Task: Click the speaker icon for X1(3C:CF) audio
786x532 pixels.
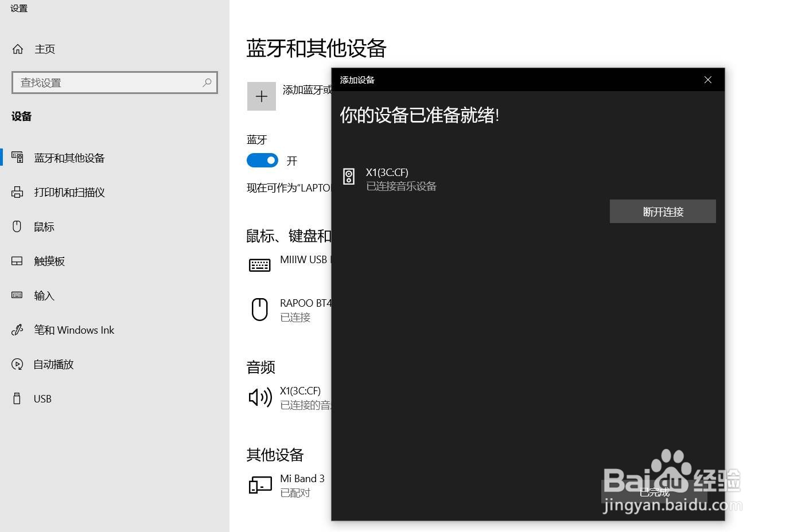Action: (x=260, y=397)
